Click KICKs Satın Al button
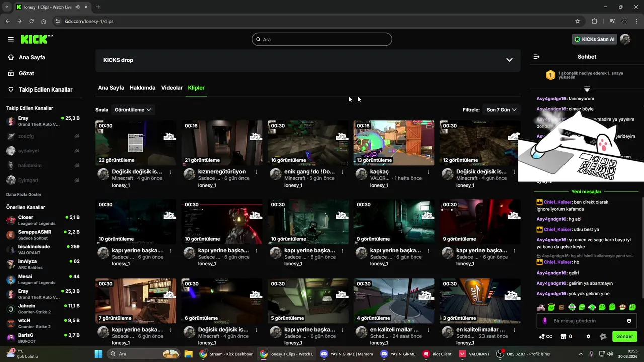Viewport: 644px width, 362px height. pos(595,39)
